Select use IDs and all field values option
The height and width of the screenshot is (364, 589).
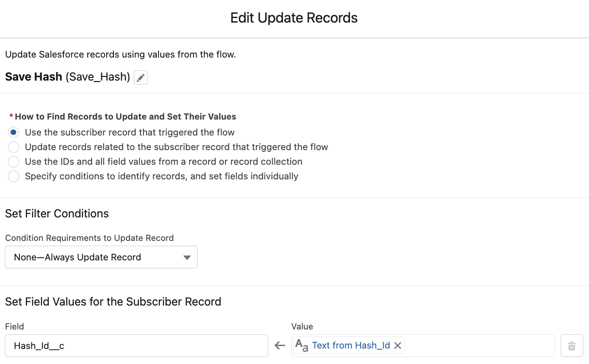13,161
